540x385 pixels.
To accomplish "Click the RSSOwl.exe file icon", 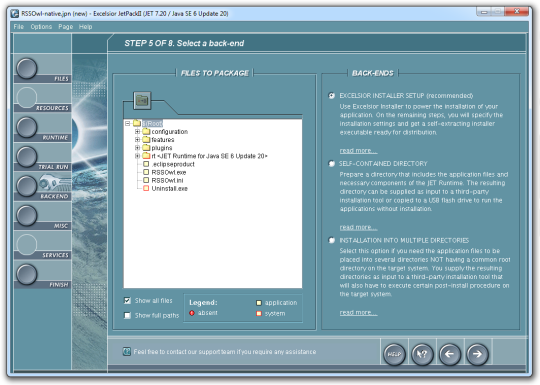I will click(x=146, y=172).
